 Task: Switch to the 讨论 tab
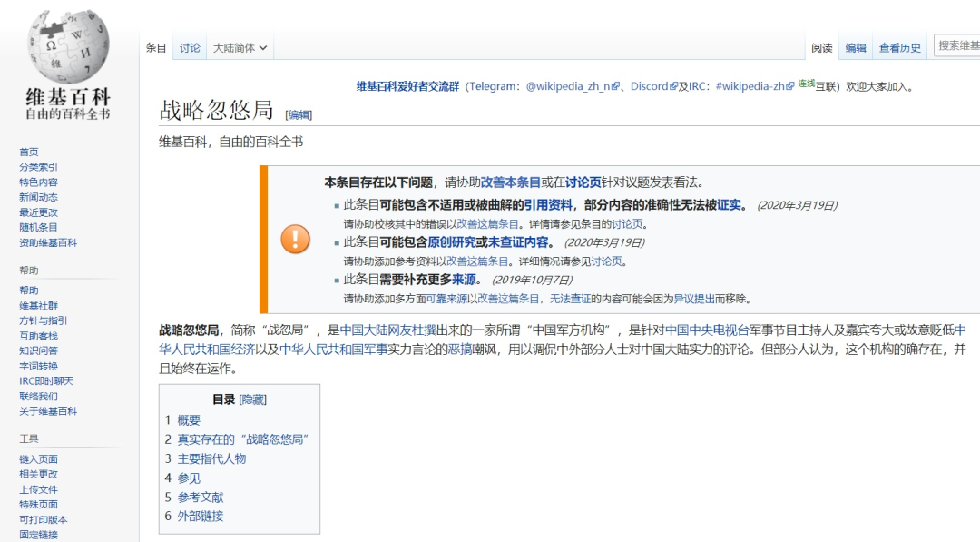tap(190, 48)
